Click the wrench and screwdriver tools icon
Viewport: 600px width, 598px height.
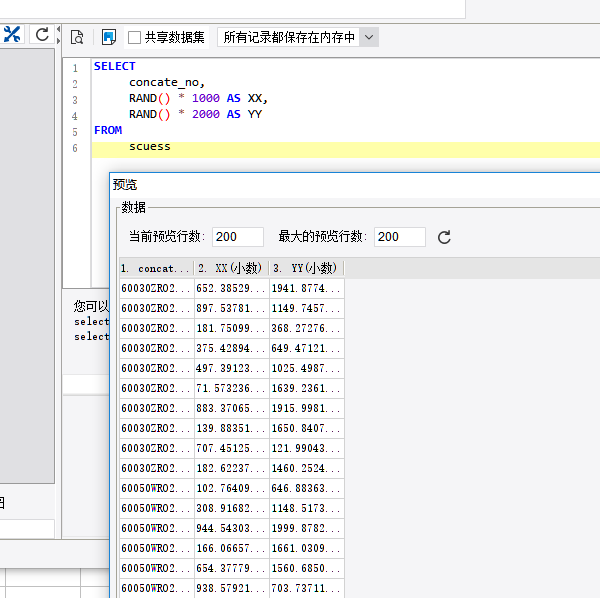click(x=12, y=35)
